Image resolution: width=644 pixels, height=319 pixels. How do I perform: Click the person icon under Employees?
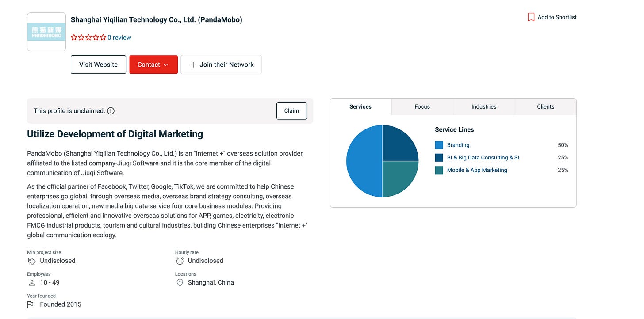(x=31, y=283)
